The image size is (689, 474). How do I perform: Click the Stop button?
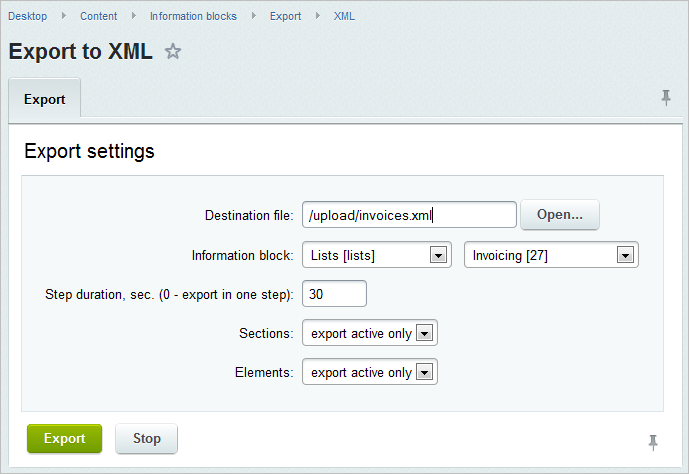pos(147,438)
